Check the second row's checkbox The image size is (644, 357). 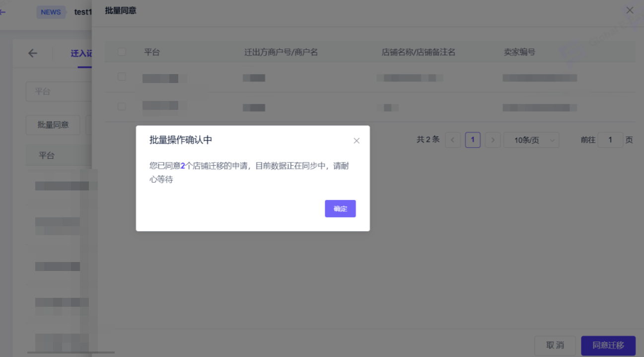tap(122, 106)
